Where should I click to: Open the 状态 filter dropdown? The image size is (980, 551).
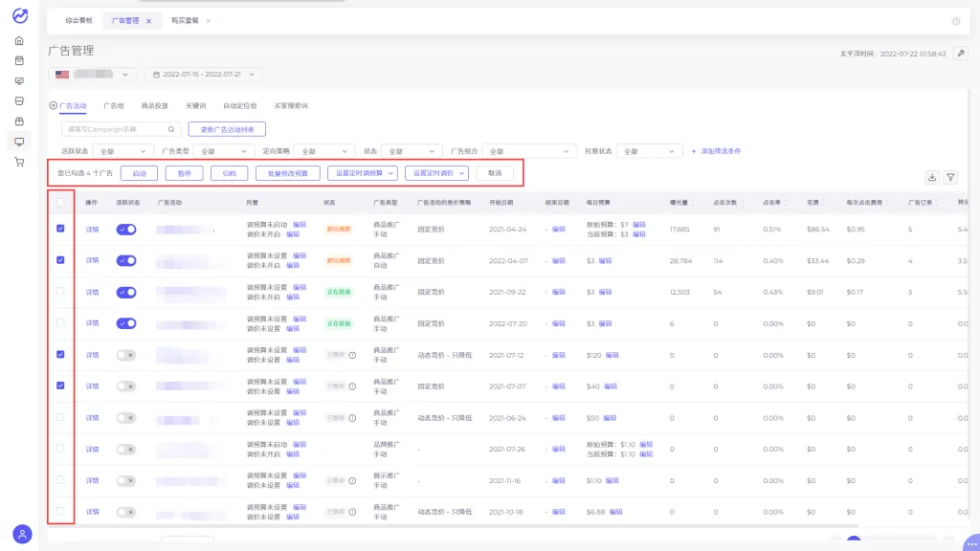coord(412,151)
